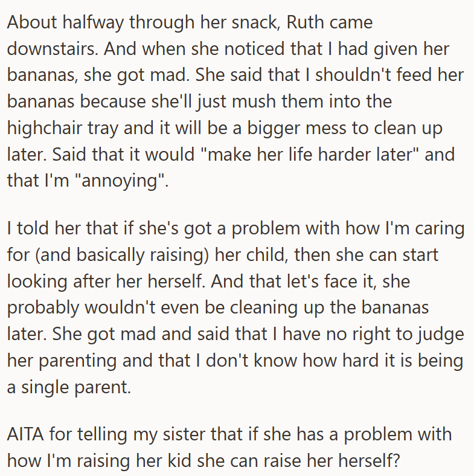This screenshot has height=476, width=474.
Task: Click the parenthetical "(and basically raising)"
Action: (122, 254)
